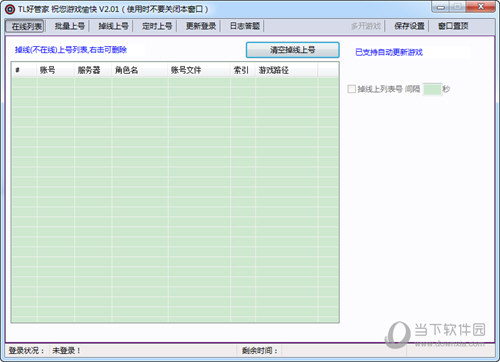The width and height of the screenshot is (500, 362).
Task: Click the # column header
Action: [x=24, y=70]
